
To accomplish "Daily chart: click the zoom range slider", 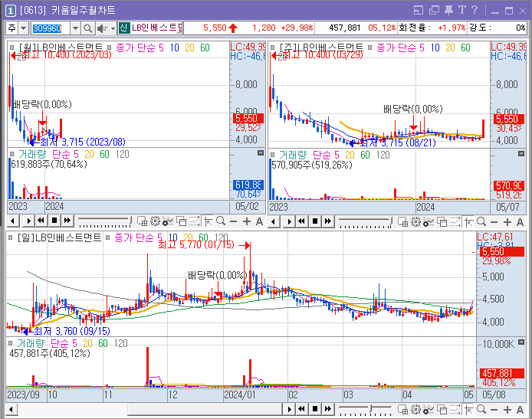I will pyautogui.click(x=365, y=410).
